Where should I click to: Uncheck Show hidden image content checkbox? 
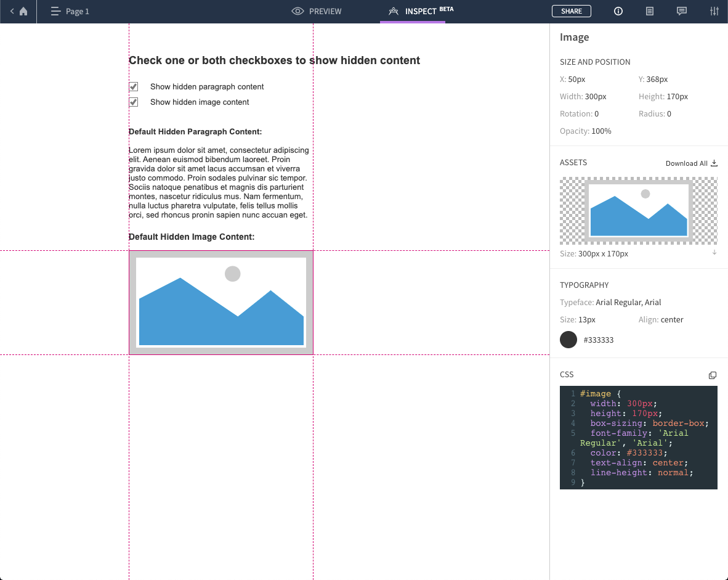(133, 102)
